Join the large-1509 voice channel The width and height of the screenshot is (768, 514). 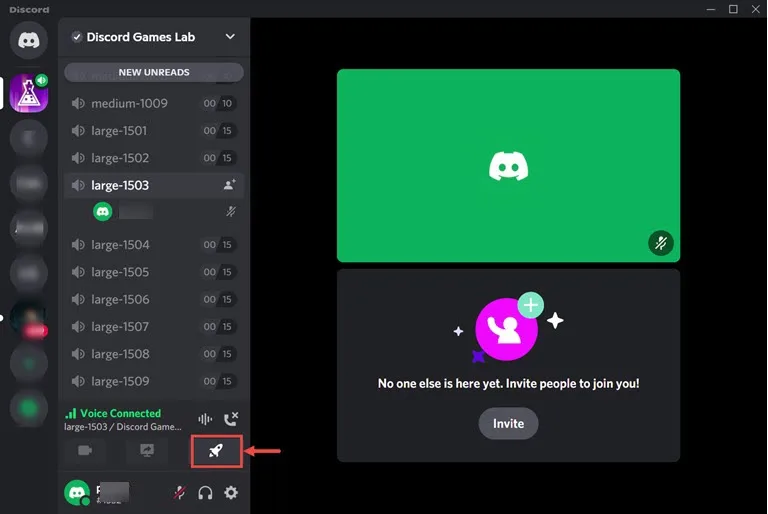[x=154, y=381]
